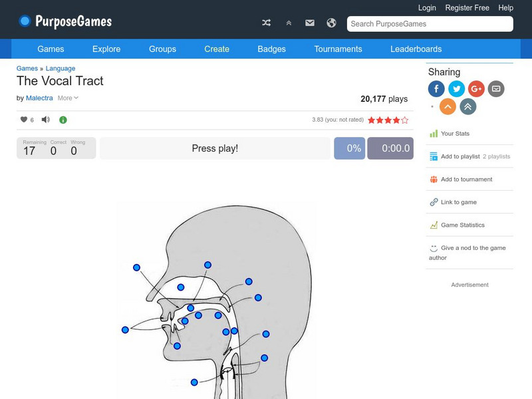Open Your Stats from the sidebar
Image resolution: width=532 pixels, height=399 pixels.
(x=457, y=134)
